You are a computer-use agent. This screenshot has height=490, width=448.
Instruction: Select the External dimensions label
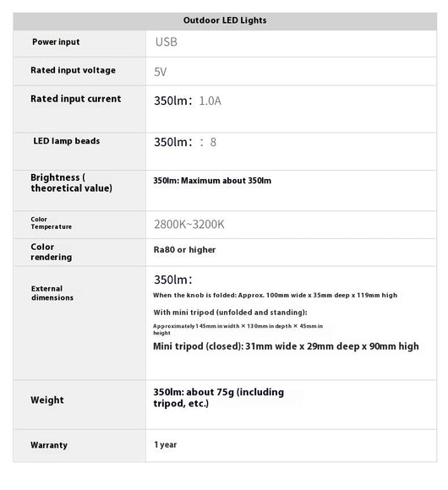point(52,293)
